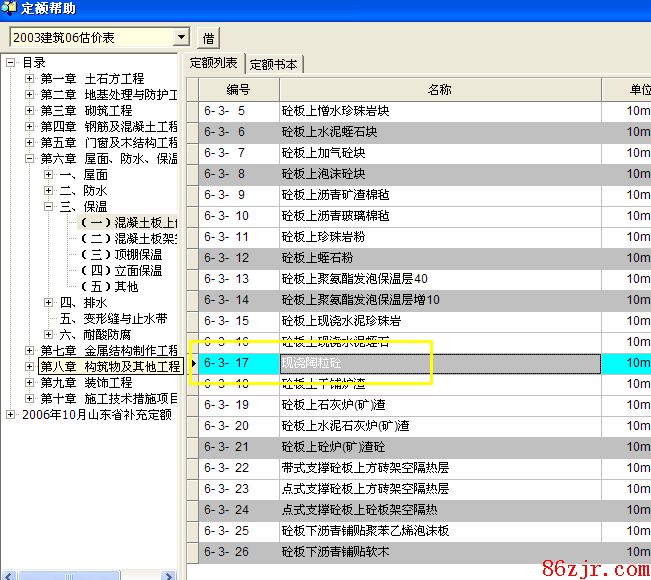Image resolution: width=651 pixels, height=580 pixels.
Task: Collapse the 三、保温 subsection
Action: coord(48,207)
